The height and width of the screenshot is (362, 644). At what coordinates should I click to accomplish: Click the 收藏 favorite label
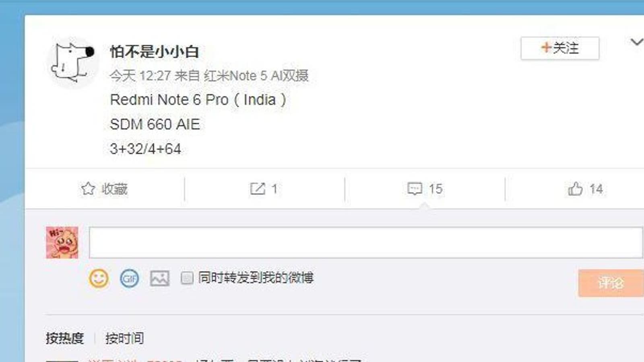click(x=115, y=189)
